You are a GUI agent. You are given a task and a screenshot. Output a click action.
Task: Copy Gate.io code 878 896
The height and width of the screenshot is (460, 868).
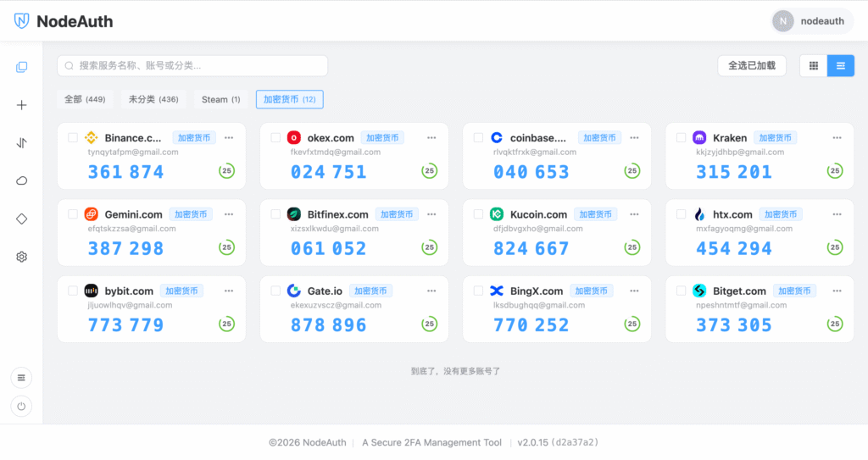click(x=328, y=325)
